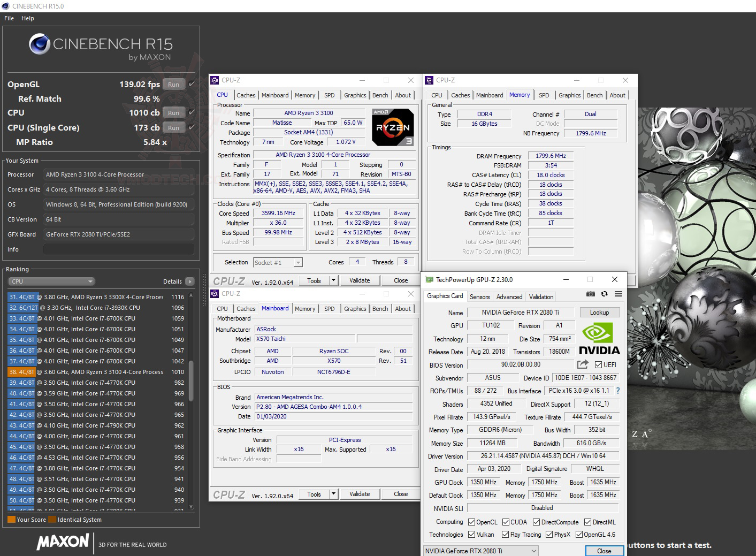The image size is (756, 556).
Task: Toggle the Ray Tracing checkbox
Action: [x=505, y=535]
